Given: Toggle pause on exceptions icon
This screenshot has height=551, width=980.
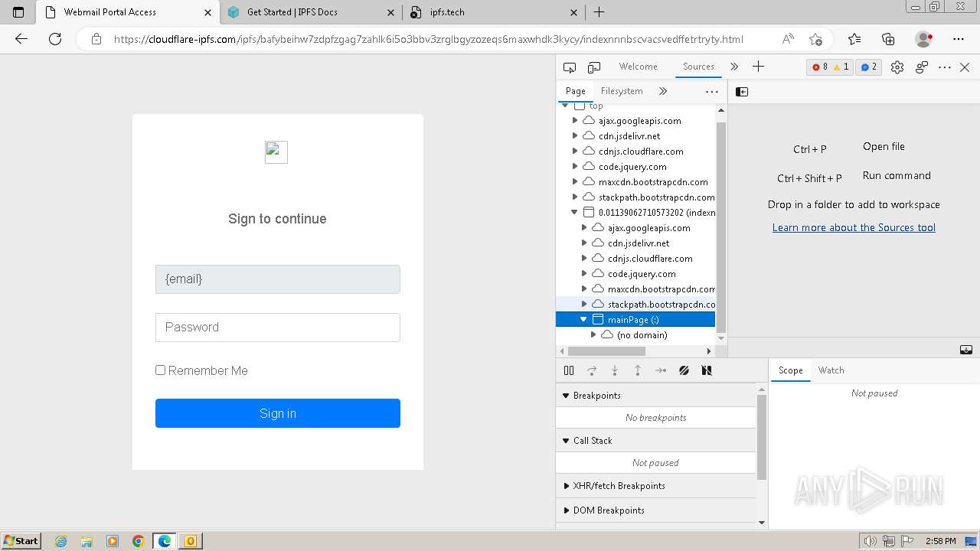Looking at the screenshot, I should click(x=707, y=370).
